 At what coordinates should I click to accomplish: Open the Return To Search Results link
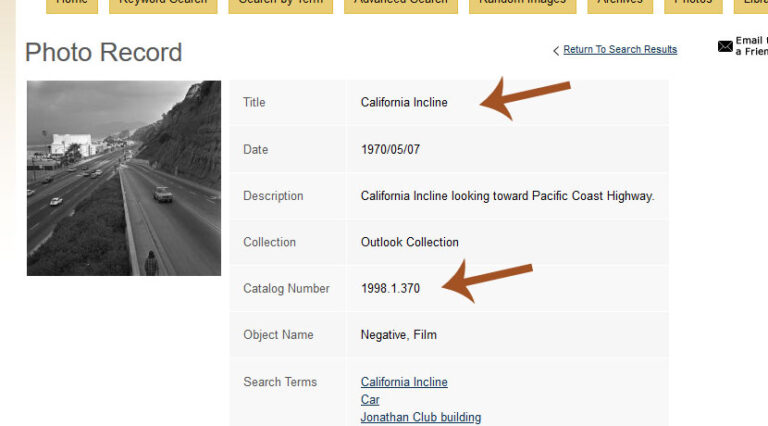tap(620, 49)
